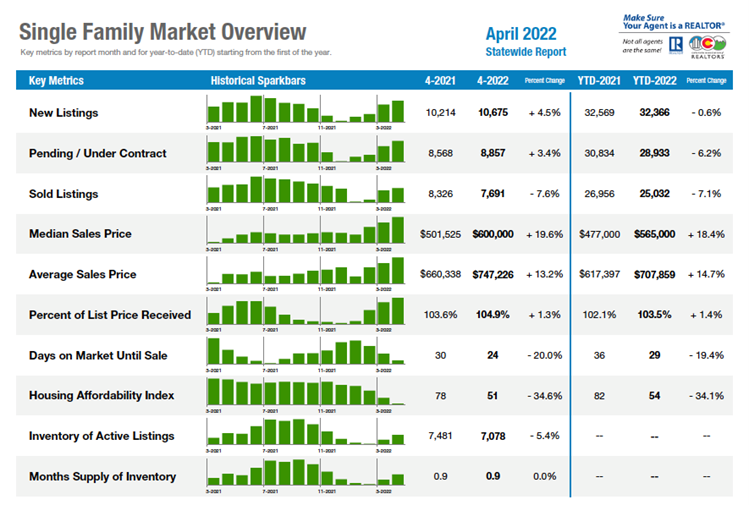Click the Days on Market sparkbar chart

click(305, 352)
